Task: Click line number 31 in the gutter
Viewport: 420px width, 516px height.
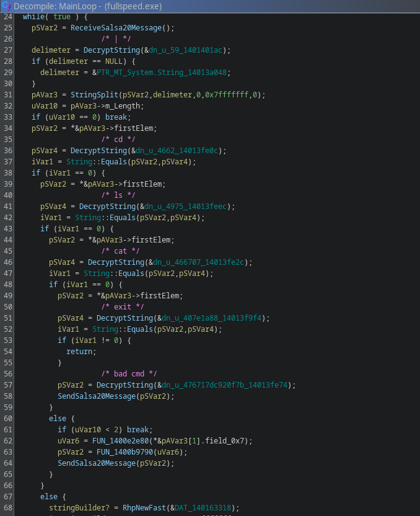Action: point(8,95)
